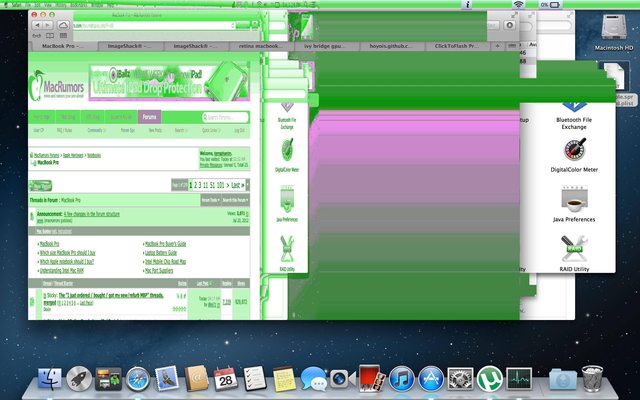The image size is (640, 400).
Task: Open iCloud Tabs cloud button
Action: coord(63,25)
